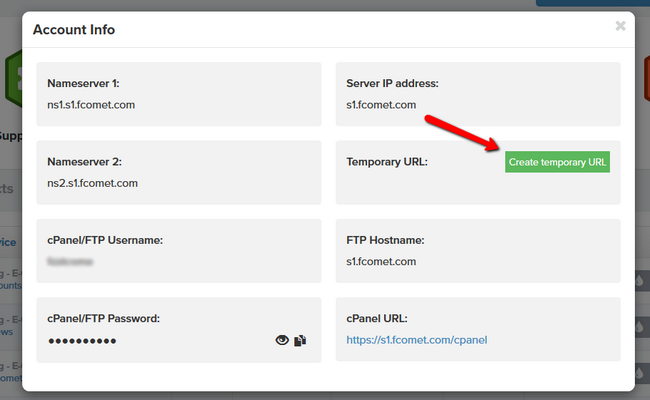Close the Account Info dialog
The image size is (650, 400).
point(620,26)
